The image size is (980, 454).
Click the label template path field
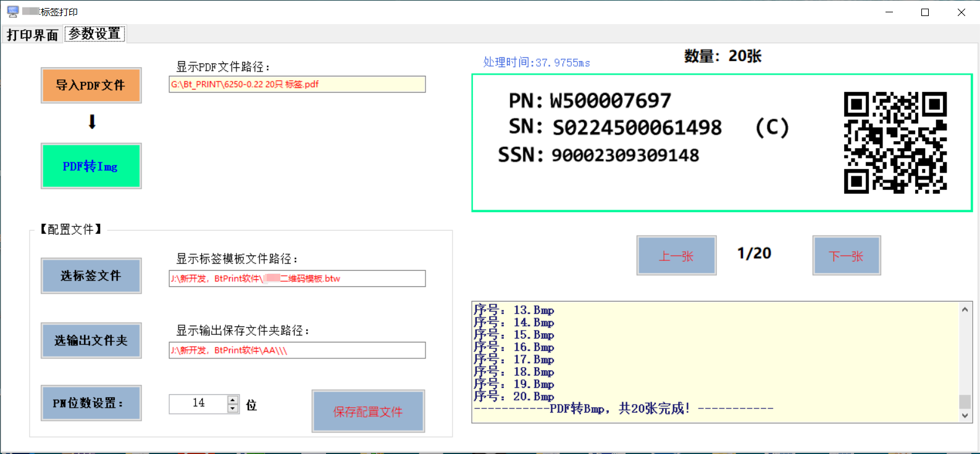(297, 279)
